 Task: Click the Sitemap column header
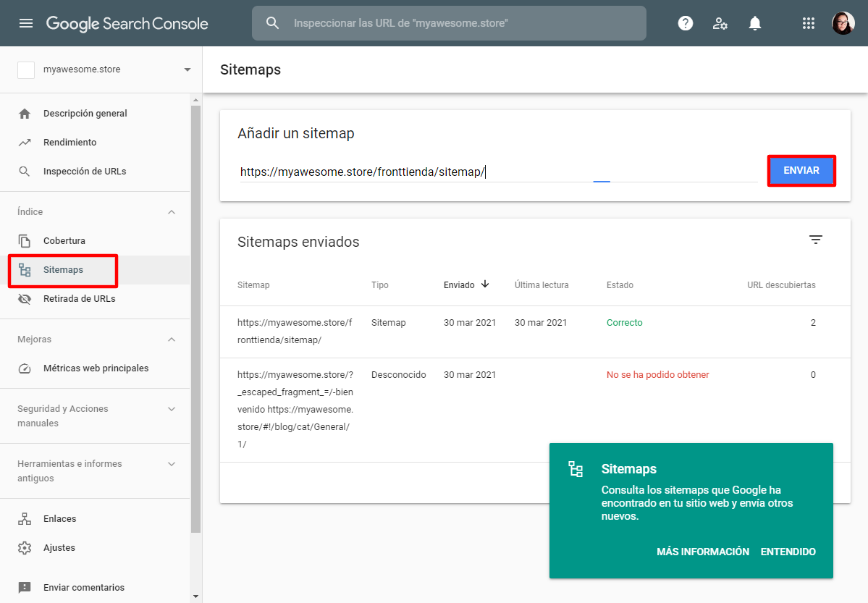pyautogui.click(x=253, y=285)
